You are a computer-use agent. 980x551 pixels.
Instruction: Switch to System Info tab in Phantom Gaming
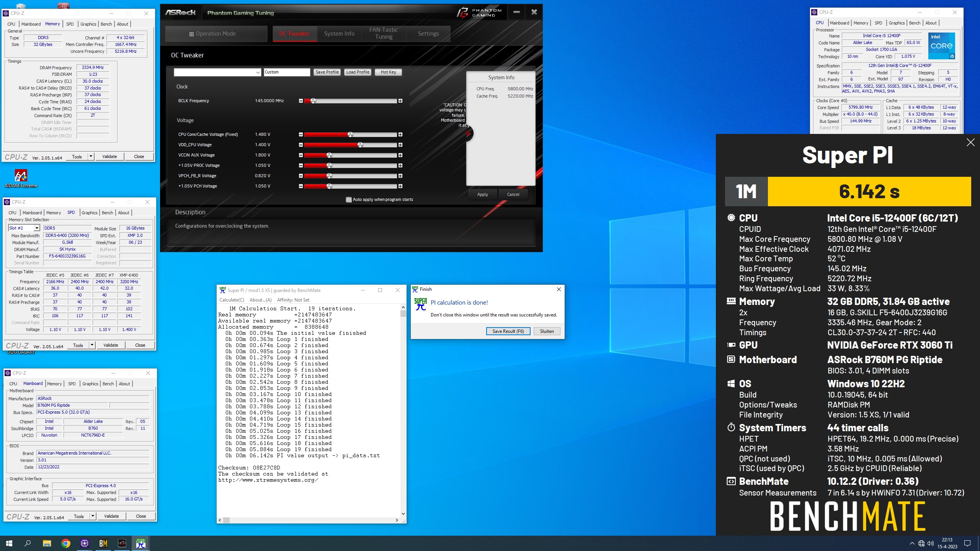point(339,34)
